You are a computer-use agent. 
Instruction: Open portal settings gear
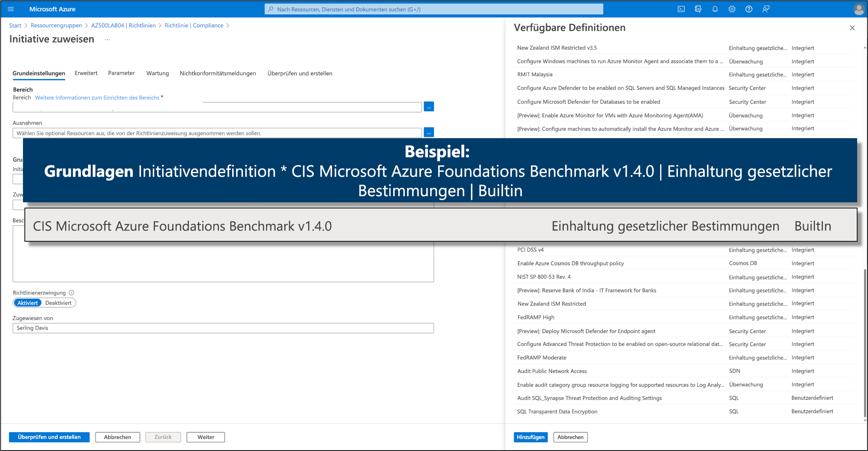732,9
